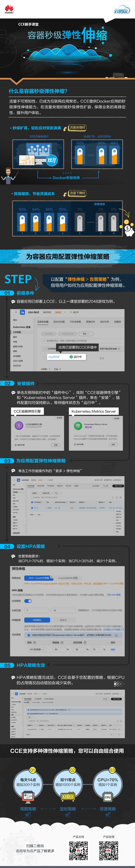Click the expected value field showing 50
The image size is (135, 868).
(x=59, y=649)
